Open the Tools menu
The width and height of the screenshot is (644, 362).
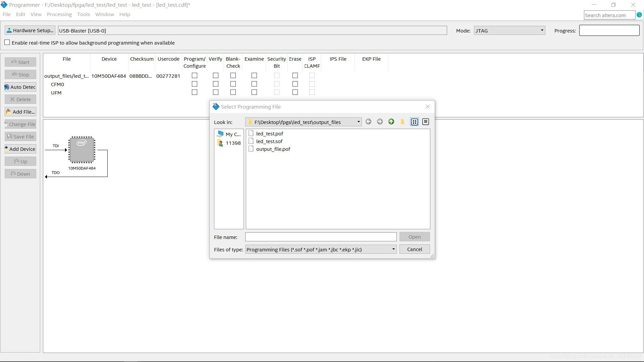(84, 14)
